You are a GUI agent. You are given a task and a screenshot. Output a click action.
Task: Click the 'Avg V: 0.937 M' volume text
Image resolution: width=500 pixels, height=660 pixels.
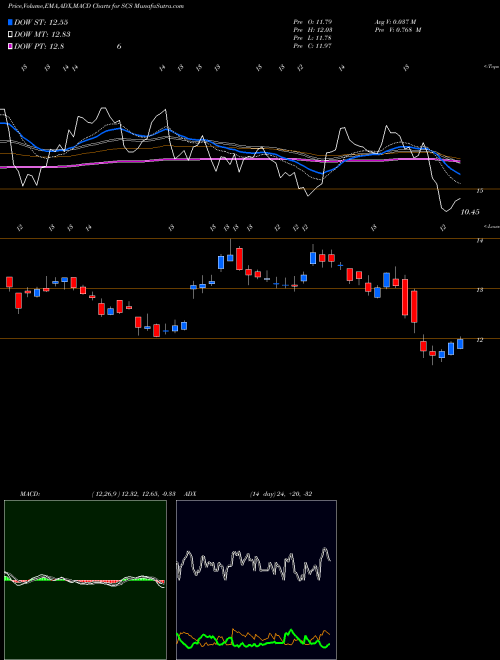pyautogui.click(x=395, y=21)
